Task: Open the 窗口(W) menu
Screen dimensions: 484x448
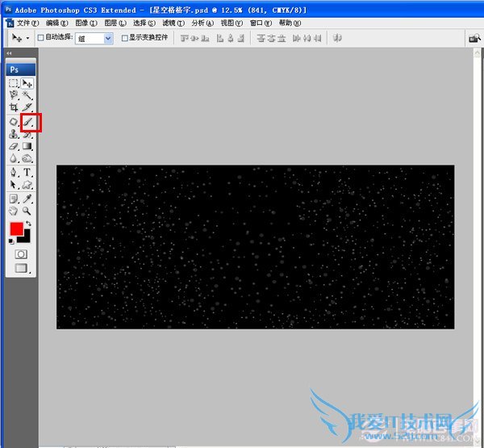Action: tap(261, 23)
